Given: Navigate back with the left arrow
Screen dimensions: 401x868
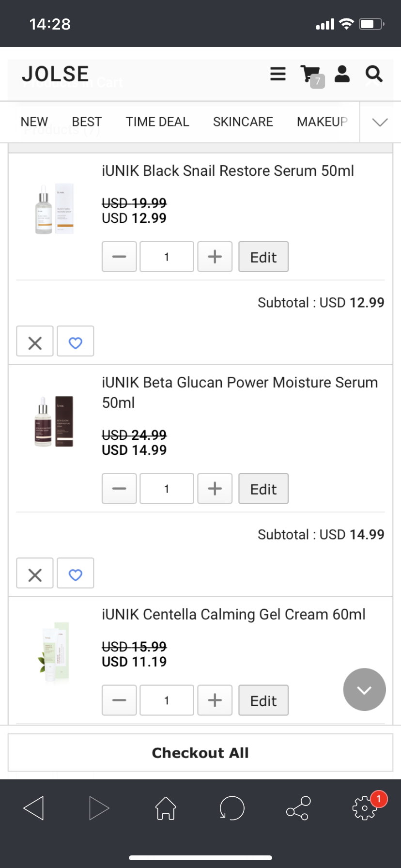Looking at the screenshot, I should [x=34, y=808].
